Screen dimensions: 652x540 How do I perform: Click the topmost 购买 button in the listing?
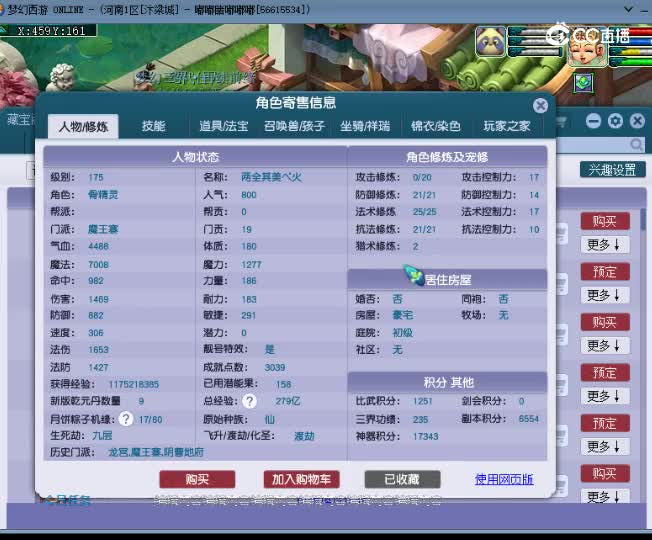605,221
